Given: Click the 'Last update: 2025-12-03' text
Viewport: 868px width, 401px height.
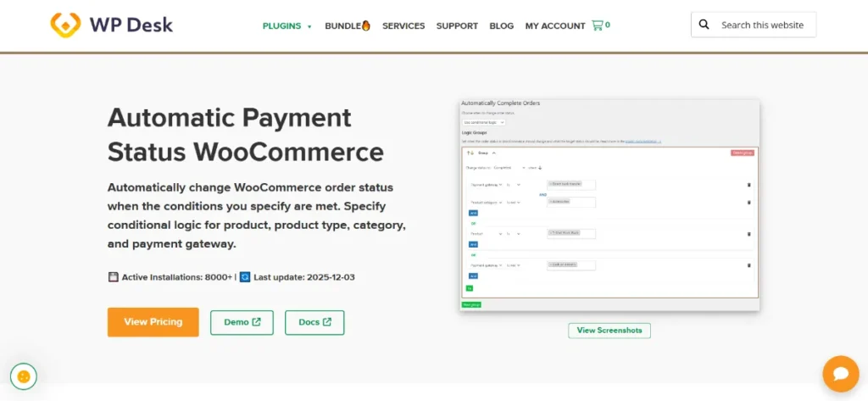Looking at the screenshot, I should click(304, 277).
